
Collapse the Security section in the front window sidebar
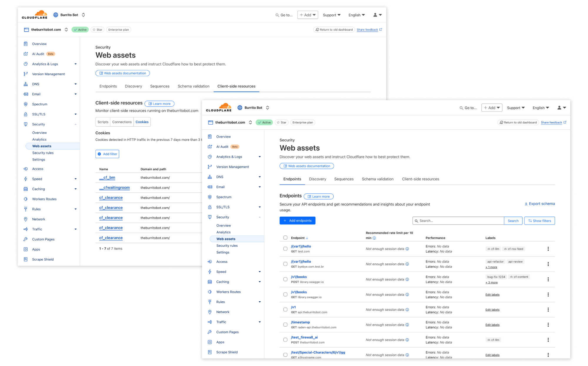click(x=259, y=217)
